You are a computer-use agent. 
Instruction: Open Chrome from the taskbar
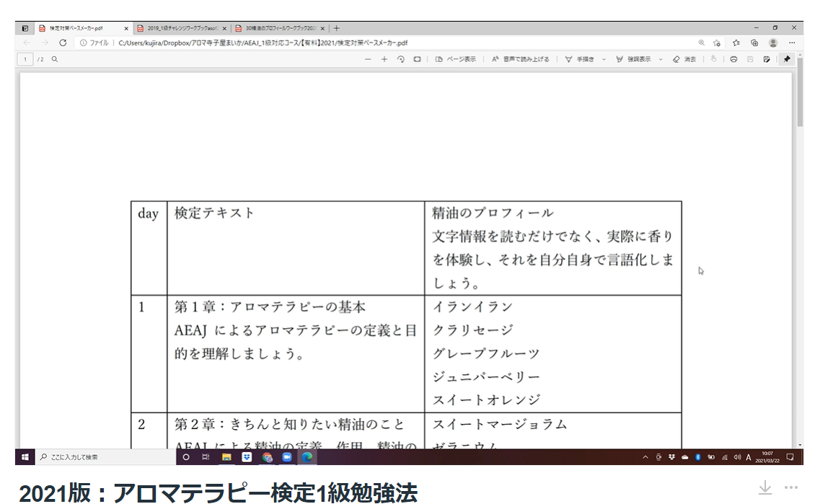tap(267, 457)
